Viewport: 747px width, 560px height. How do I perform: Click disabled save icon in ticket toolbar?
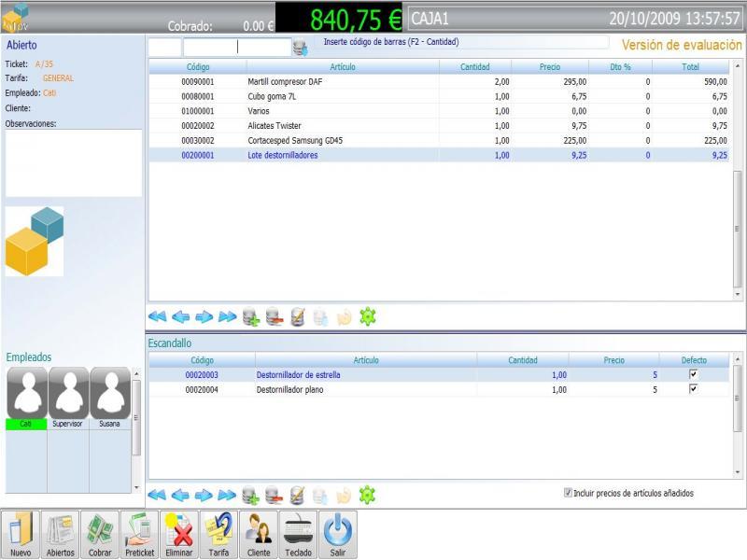[x=320, y=317]
